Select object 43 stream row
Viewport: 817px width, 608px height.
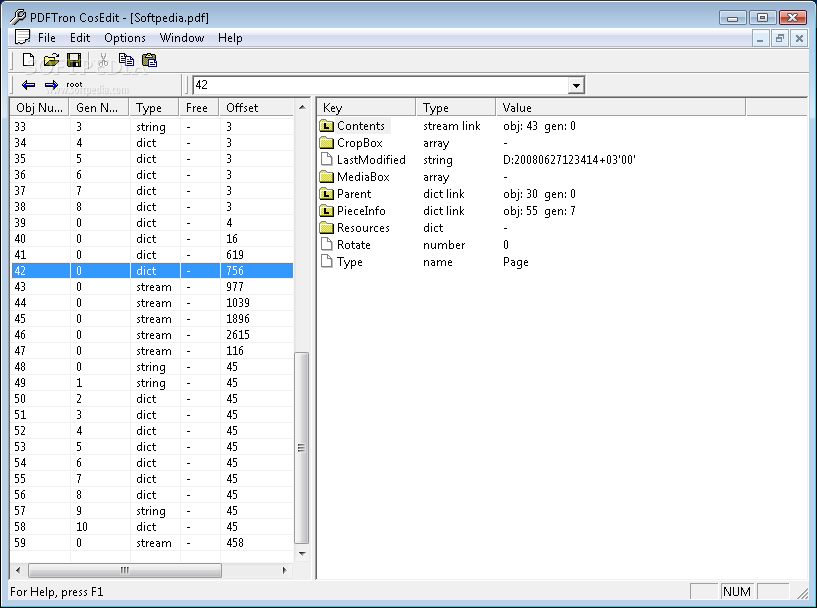pyautogui.click(x=152, y=287)
